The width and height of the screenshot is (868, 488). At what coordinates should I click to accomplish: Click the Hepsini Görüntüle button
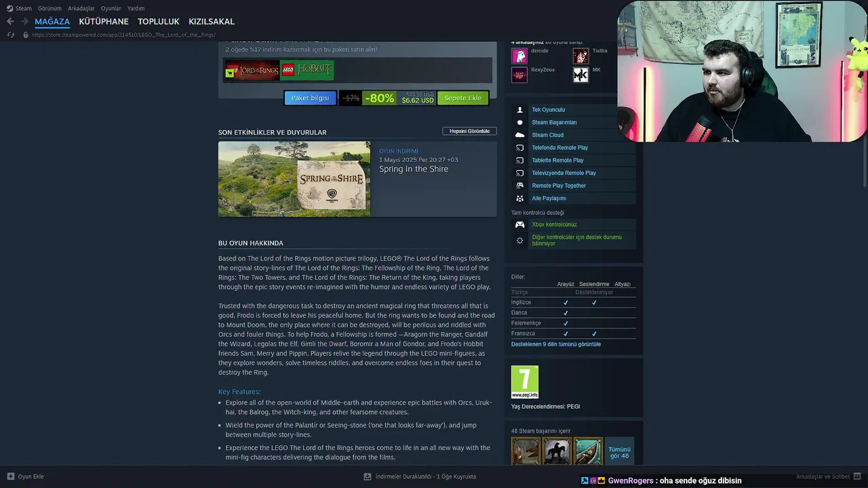(469, 131)
